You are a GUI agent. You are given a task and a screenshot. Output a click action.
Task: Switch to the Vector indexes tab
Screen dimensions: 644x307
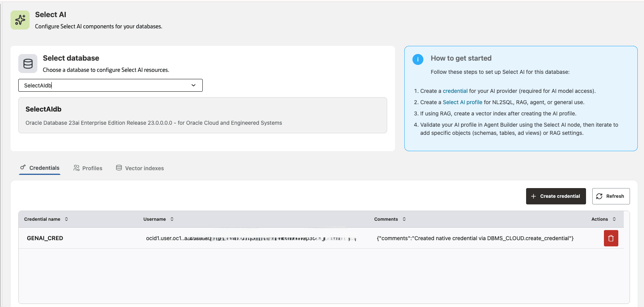pyautogui.click(x=140, y=168)
